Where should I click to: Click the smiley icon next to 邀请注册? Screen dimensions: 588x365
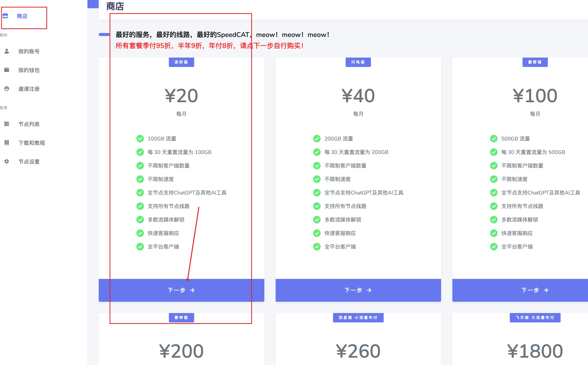6,89
